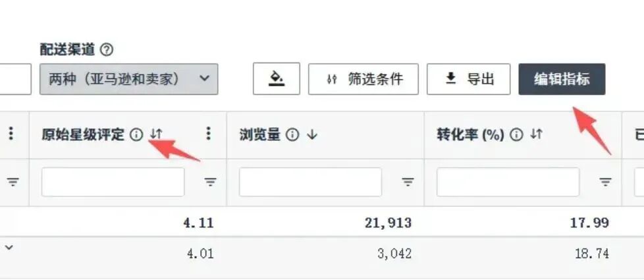Click the 编辑指标 button
644x280 pixels.
pyautogui.click(x=562, y=79)
